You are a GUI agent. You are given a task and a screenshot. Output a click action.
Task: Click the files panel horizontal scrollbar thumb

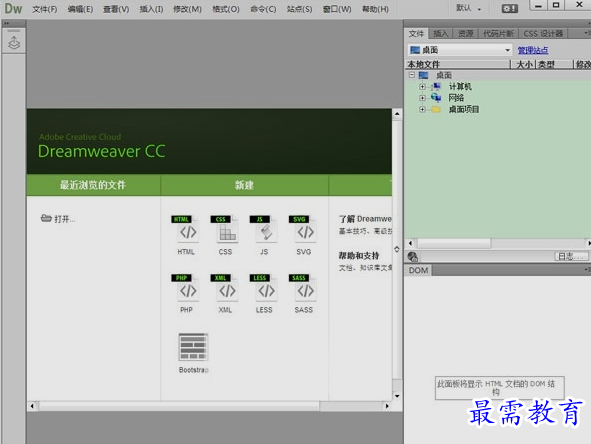tap(454, 243)
